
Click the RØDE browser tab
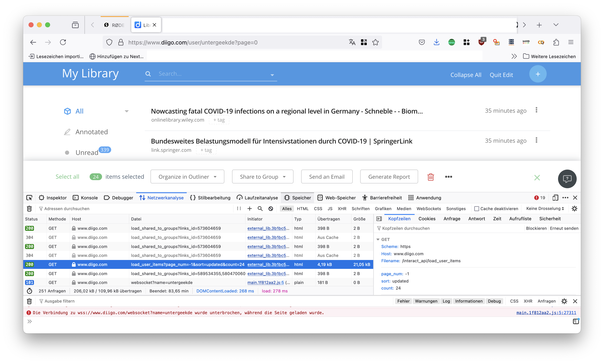pyautogui.click(x=115, y=25)
